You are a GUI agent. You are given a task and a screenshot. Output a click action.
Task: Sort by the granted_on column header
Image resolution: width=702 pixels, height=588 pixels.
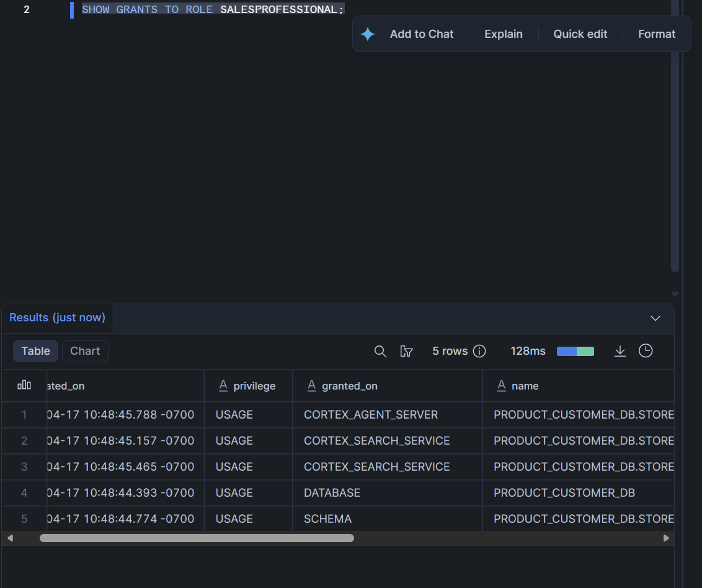coord(349,386)
